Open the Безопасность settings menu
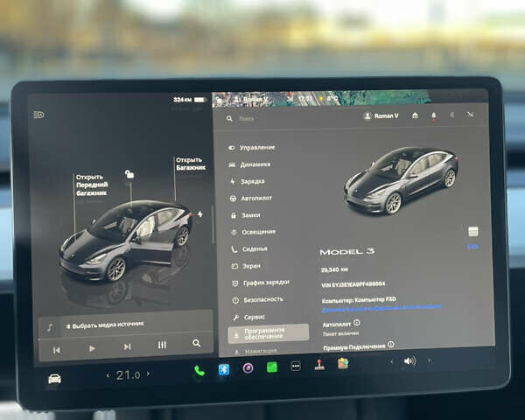 pyautogui.click(x=258, y=300)
